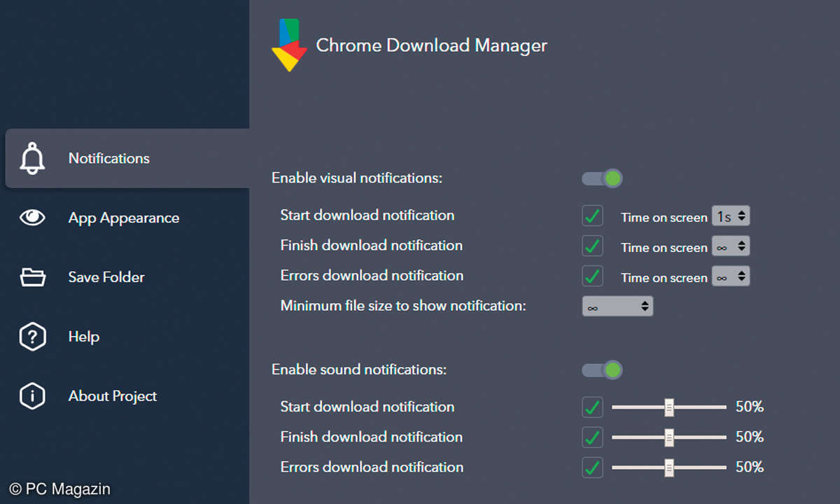This screenshot has height=504, width=840.
Task: Uncheck visual Finish download notification checkbox
Action: point(592,246)
